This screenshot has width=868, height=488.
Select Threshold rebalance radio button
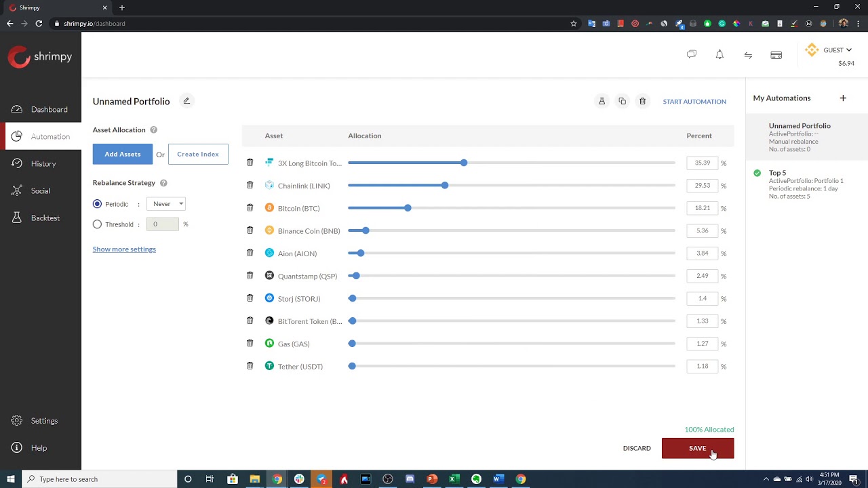(x=97, y=224)
